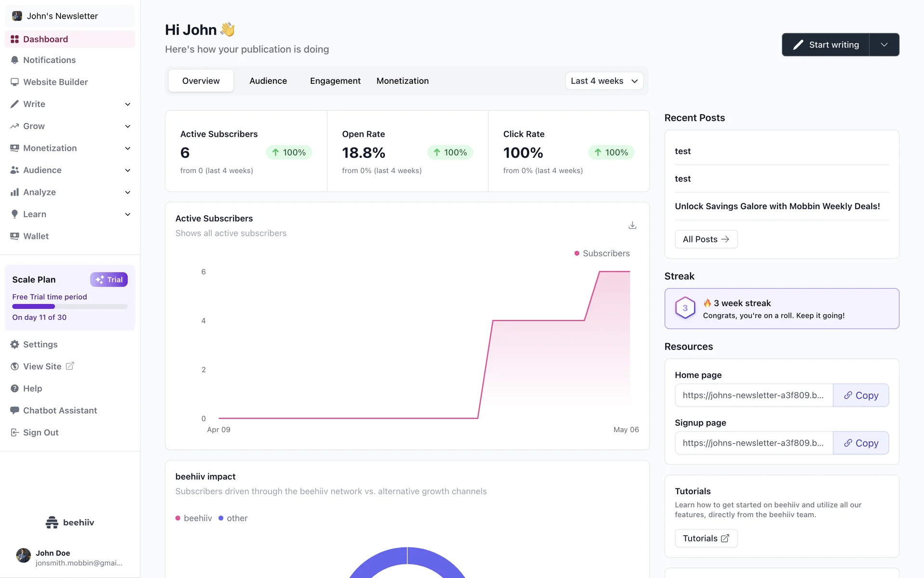Click the download icon on Active Subscribers chart
This screenshot has width=924, height=578.
[x=632, y=225]
